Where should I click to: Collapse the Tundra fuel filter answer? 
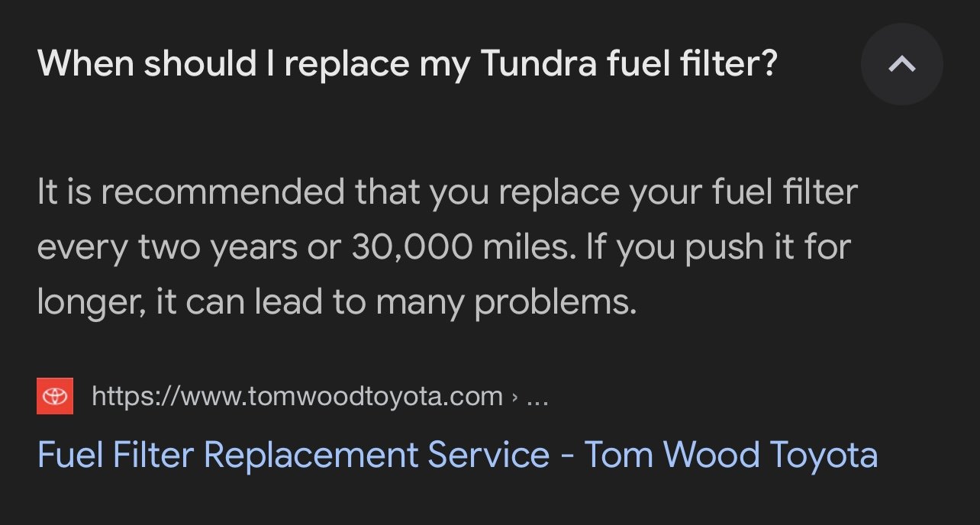click(901, 64)
